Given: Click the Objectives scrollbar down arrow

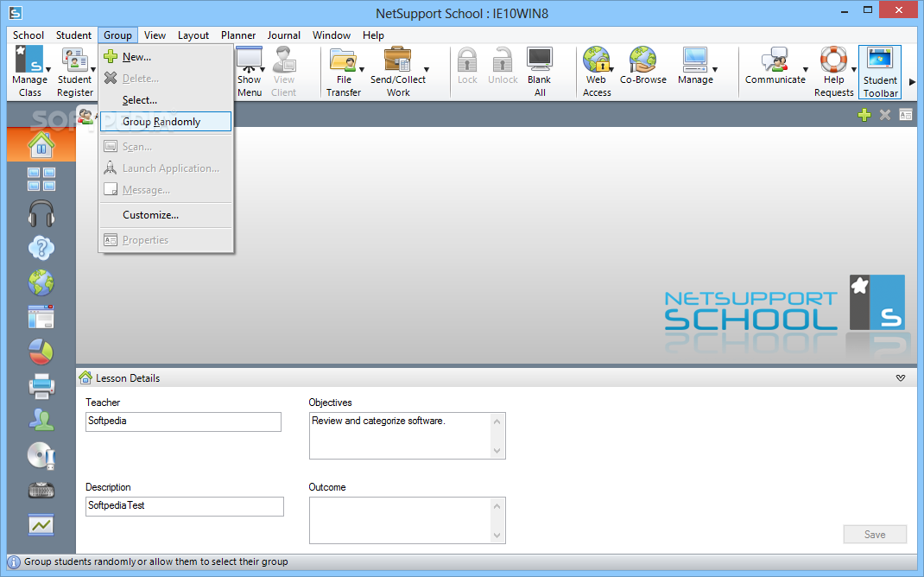Looking at the screenshot, I should pyautogui.click(x=497, y=450).
